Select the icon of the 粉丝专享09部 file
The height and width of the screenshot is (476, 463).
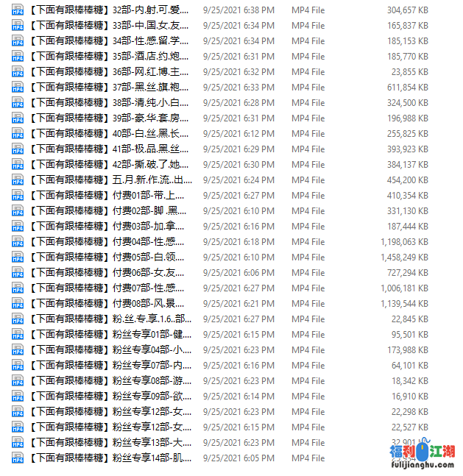pos(18,396)
